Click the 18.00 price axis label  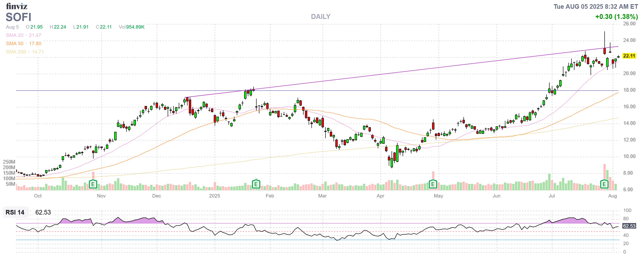(629, 90)
